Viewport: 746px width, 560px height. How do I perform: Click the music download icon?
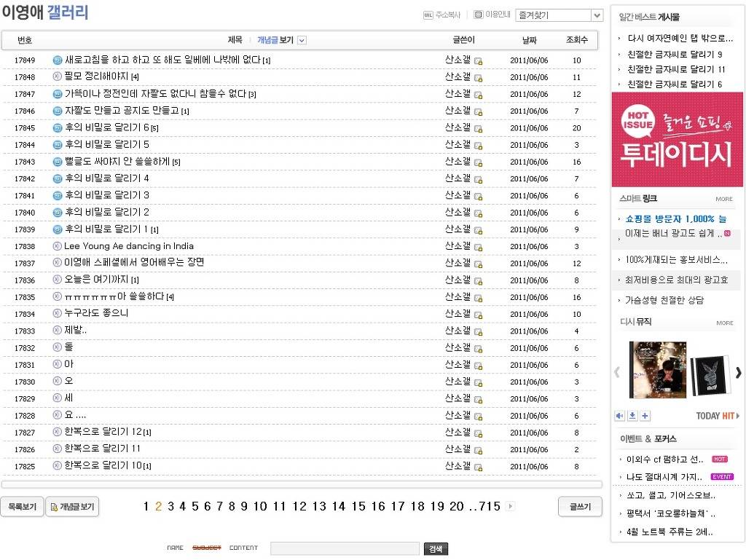pyautogui.click(x=632, y=416)
